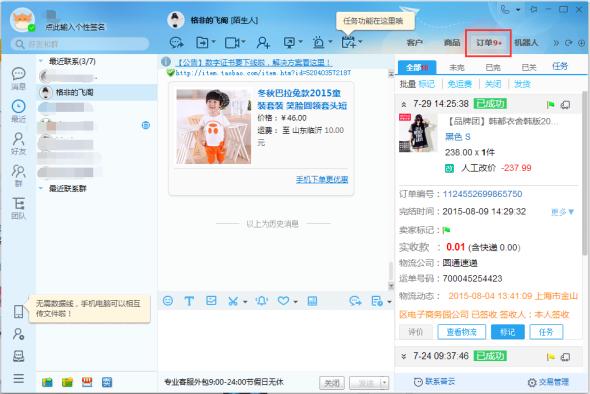Click the add task calendar icon
Viewport: 590px width, 394px height.
click(x=348, y=42)
